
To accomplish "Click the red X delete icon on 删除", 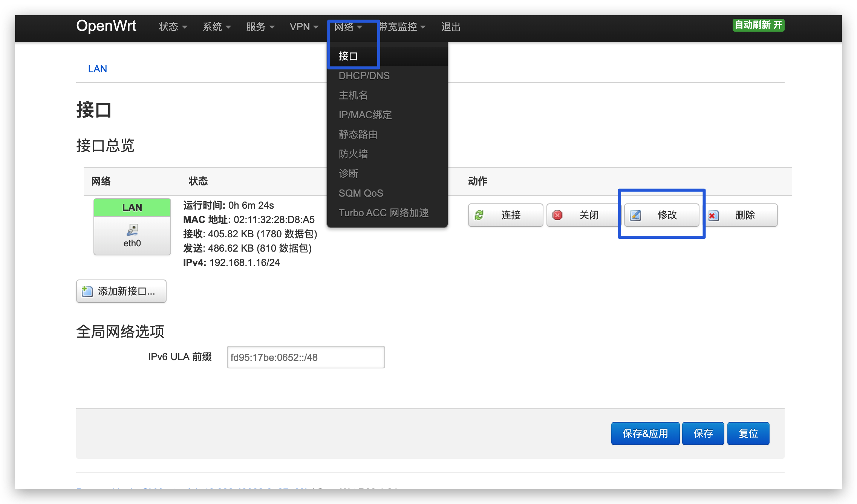I will click(x=713, y=215).
